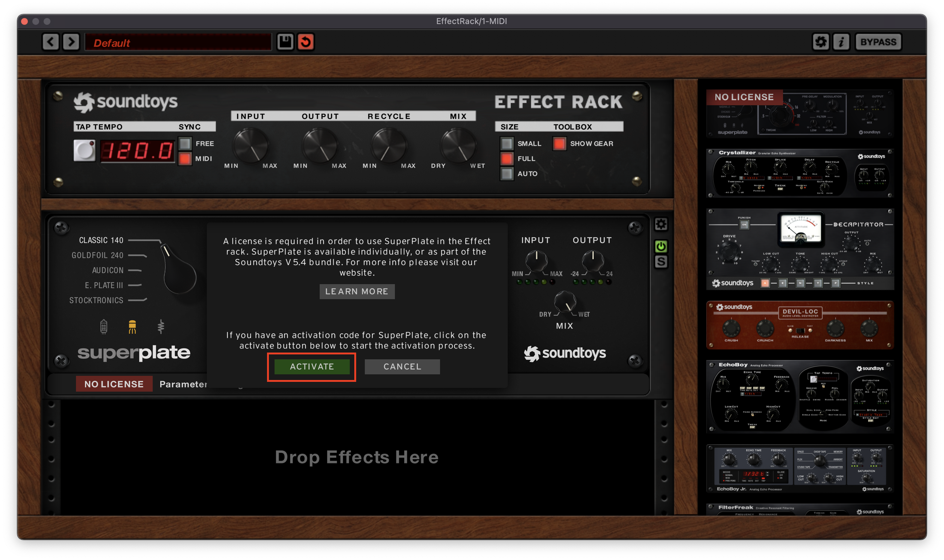Select EchoBoy Jr. thumbnail in browser
This screenshot has width=944, height=560.
[800, 469]
